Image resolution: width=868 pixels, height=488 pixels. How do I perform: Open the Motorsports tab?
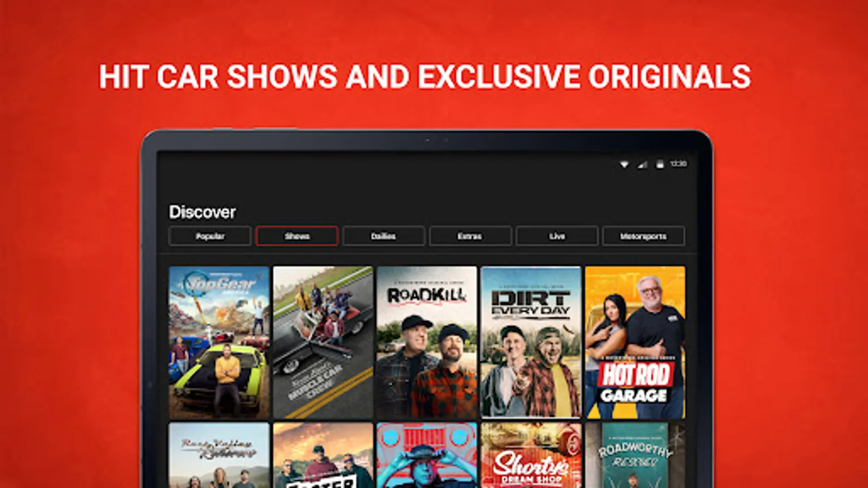(x=643, y=236)
